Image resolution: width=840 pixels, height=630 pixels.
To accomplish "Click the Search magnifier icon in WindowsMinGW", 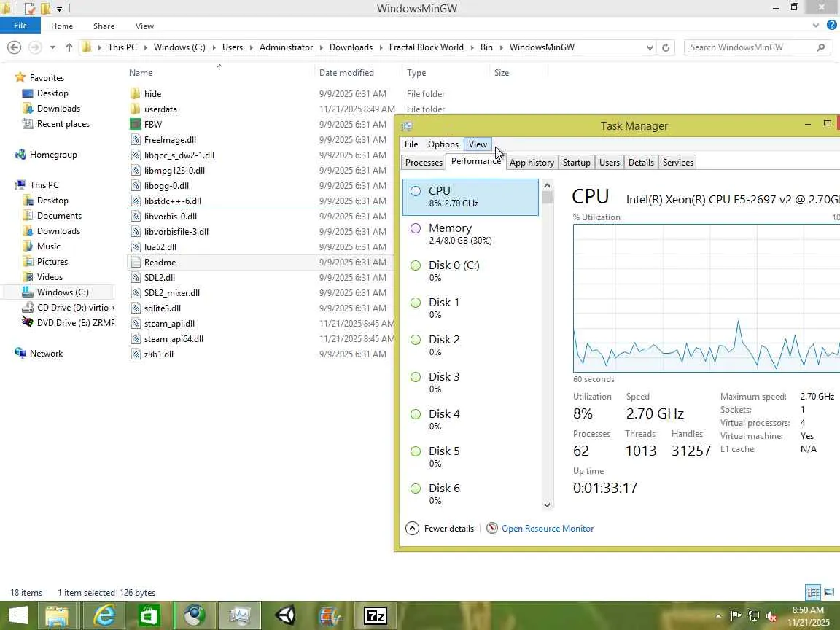I will pos(820,47).
